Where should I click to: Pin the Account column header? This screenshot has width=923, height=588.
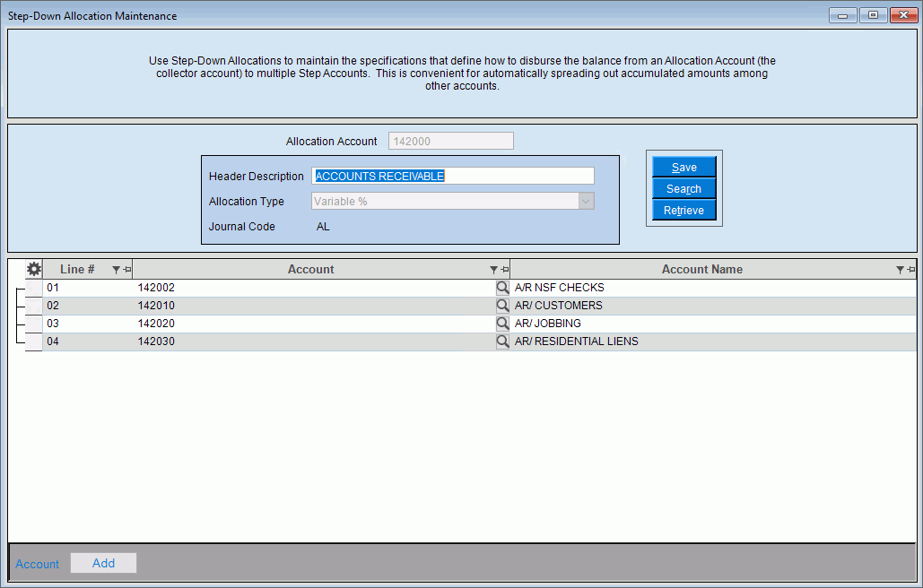(x=504, y=270)
